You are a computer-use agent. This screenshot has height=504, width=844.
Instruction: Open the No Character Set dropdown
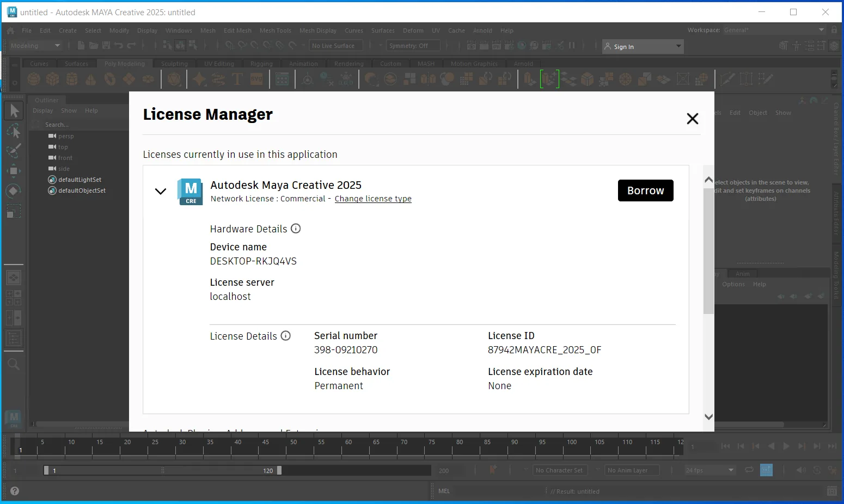(560, 470)
